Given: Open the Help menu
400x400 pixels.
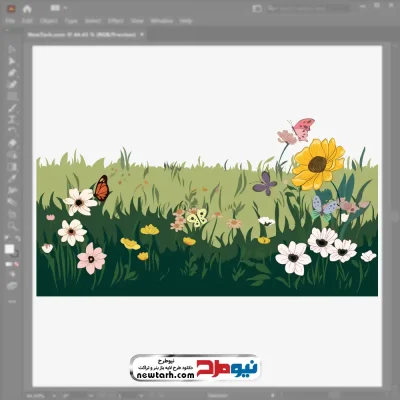Looking at the screenshot, I should (x=186, y=21).
